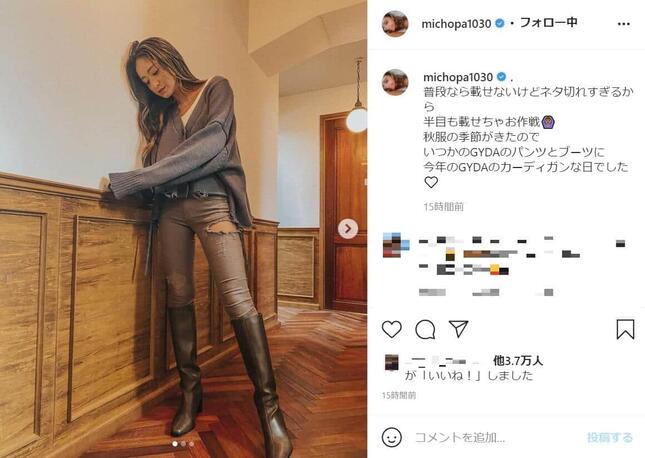
Task: Open michopa1030 username link in caption
Action: point(458,77)
